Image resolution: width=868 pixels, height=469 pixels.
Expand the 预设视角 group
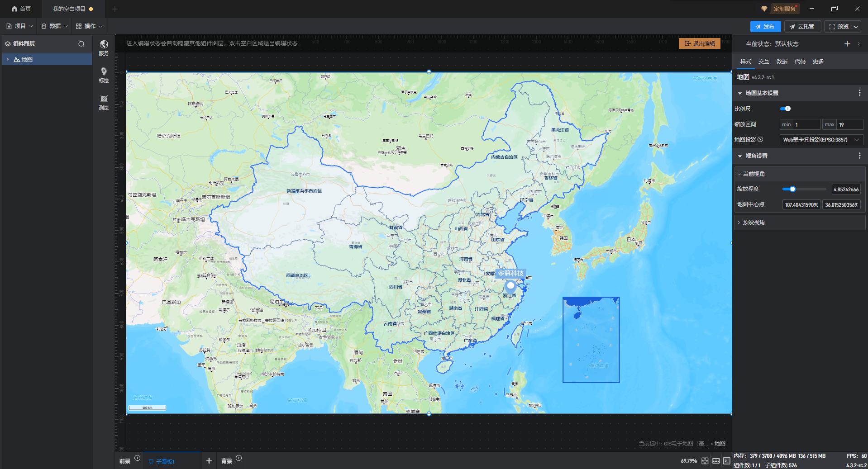point(739,223)
